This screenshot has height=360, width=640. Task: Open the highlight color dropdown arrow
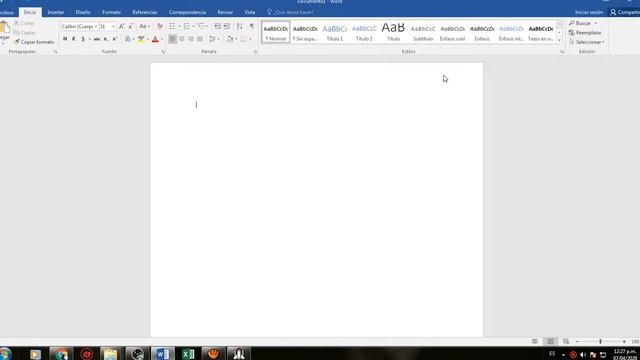148,39
